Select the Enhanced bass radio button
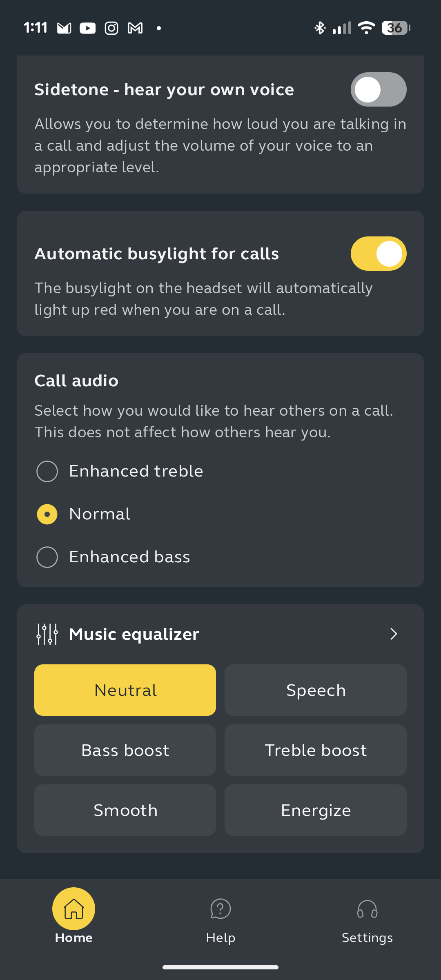The height and width of the screenshot is (980, 441). (x=47, y=557)
